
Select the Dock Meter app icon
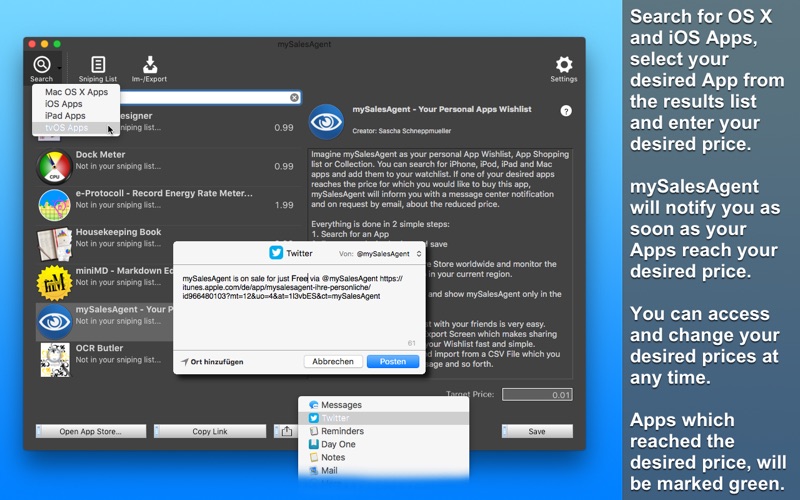point(54,166)
